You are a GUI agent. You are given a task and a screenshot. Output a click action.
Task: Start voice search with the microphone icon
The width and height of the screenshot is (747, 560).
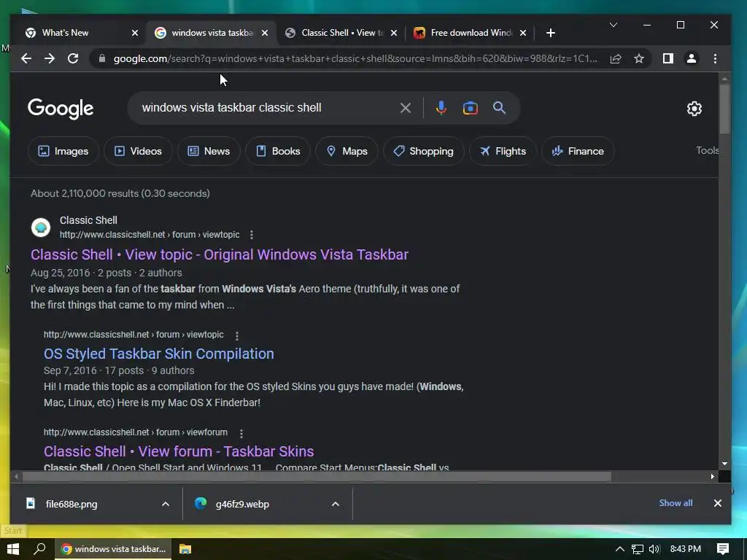(441, 108)
